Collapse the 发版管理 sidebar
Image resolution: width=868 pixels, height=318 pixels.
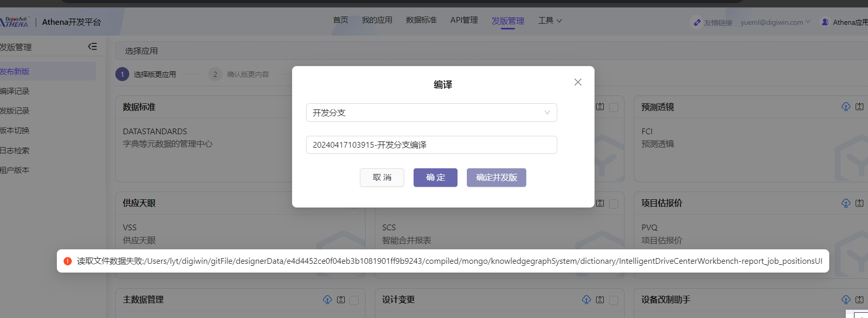pos(93,46)
